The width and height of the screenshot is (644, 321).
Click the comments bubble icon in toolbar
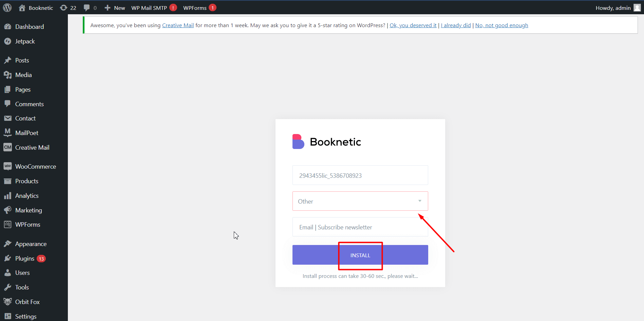(87, 8)
